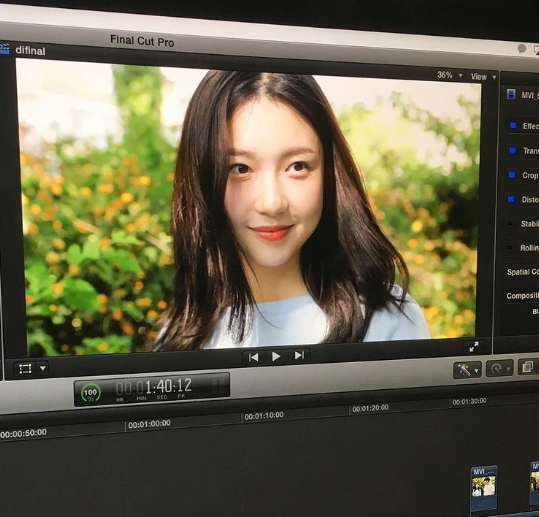Click the speech bubble icon in title bar
539x517 pixels.
click(x=522, y=49)
